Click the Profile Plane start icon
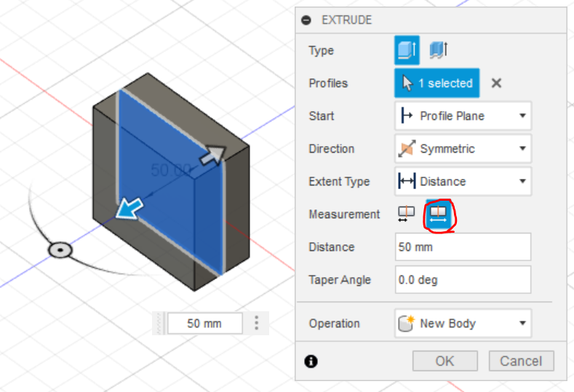Image resolution: width=574 pixels, height=392 pixels. (406, 116)
